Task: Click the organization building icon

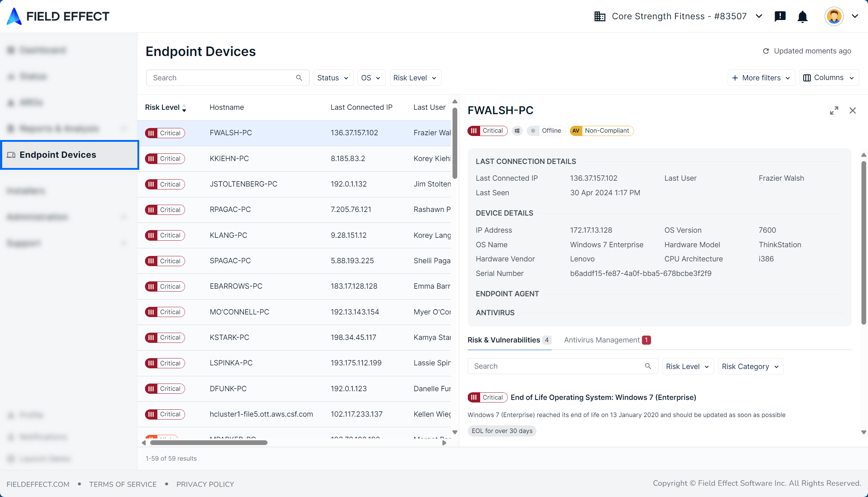Action: click(600, 16)
